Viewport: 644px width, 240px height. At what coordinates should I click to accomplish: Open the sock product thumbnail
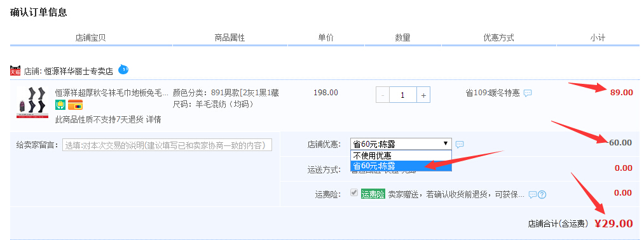click(33, 103)
